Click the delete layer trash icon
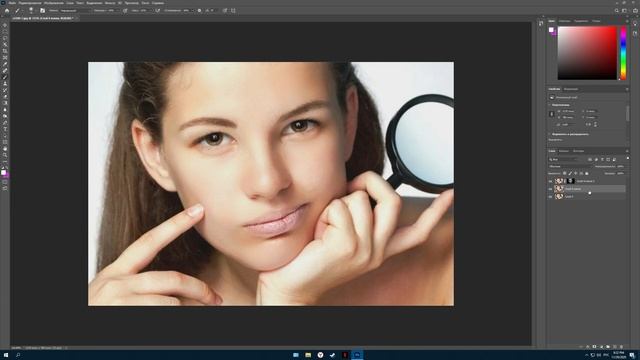The image size is (640, 360). (x=621, y=347)
